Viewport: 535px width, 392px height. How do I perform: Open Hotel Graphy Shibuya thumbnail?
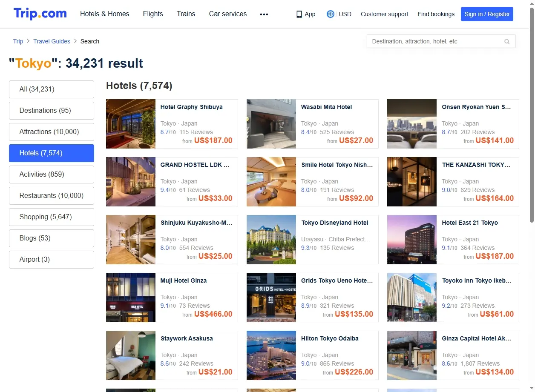pos(131,124)
